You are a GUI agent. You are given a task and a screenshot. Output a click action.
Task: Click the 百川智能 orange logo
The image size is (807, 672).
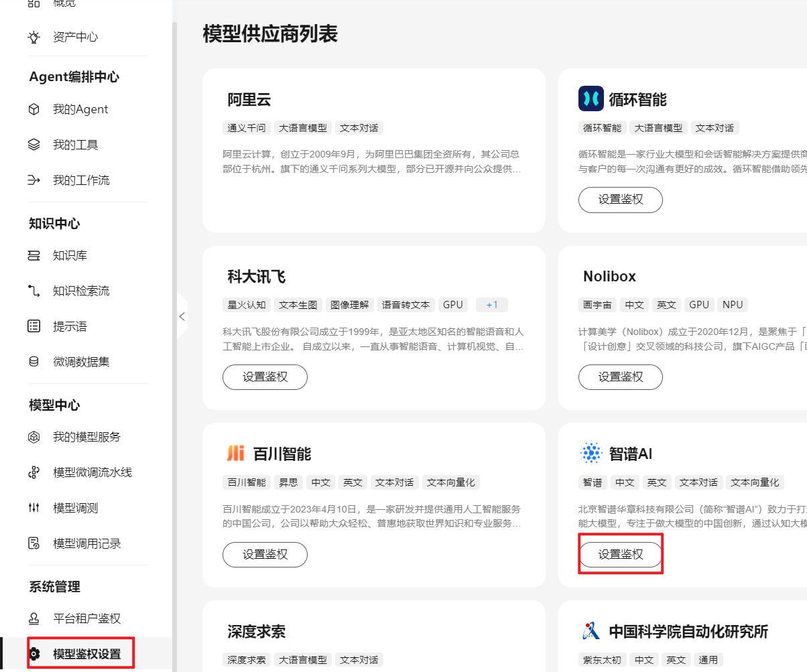pyautogui.click(x=236, y=454)
